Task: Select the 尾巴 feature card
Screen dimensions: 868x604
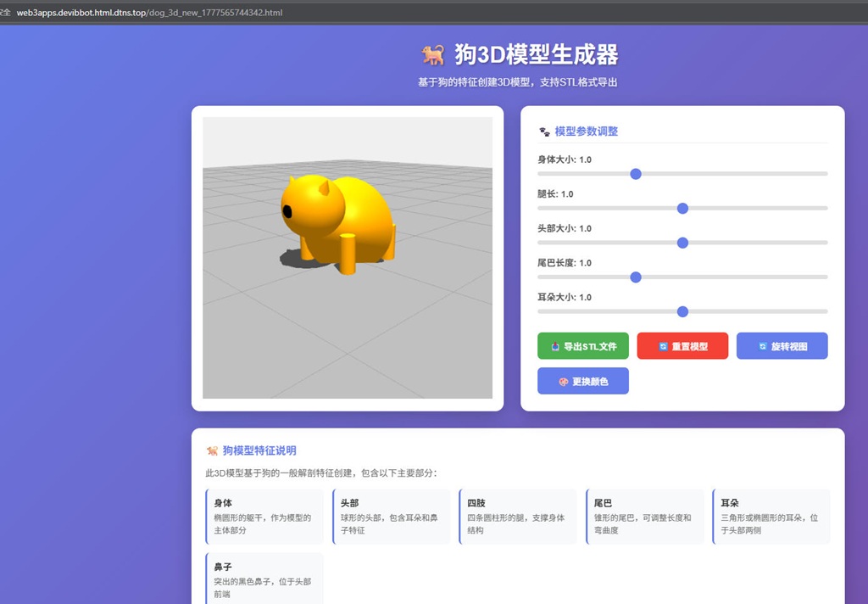Action: pos(645,517)
